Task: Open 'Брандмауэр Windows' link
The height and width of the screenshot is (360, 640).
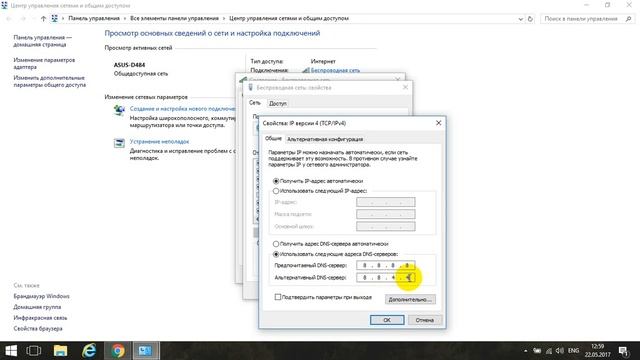Action: coord(41,296)
